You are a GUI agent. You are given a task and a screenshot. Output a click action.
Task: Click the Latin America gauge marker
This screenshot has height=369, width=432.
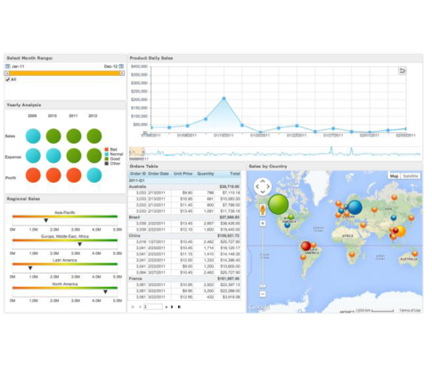pyautogui.click(x=30, y=268)
